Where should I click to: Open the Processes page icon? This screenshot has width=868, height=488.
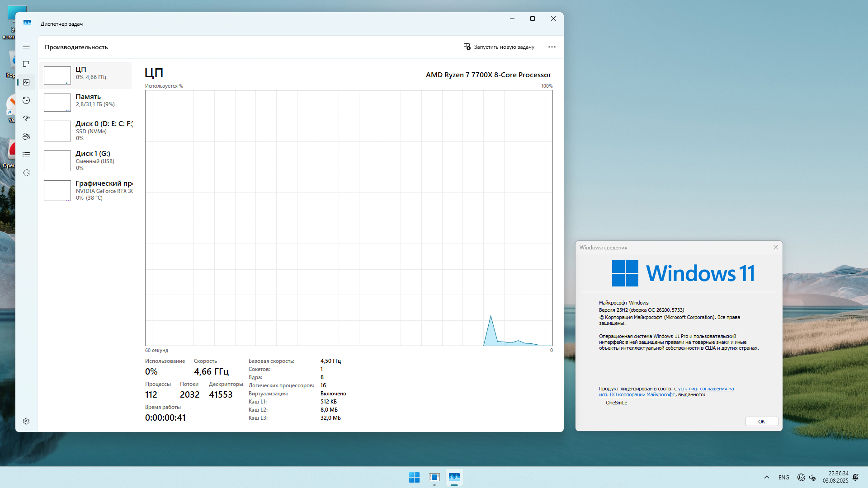tap(26, 64)
